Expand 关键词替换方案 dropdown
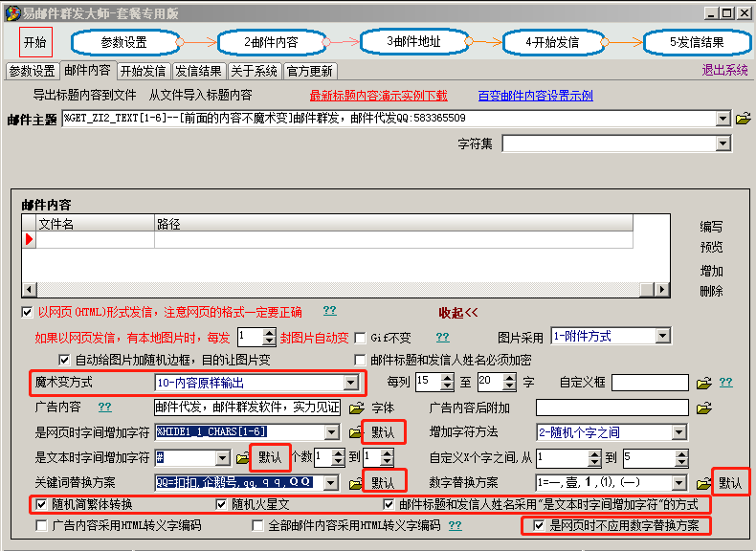The image size is (756, 551). 331,482
